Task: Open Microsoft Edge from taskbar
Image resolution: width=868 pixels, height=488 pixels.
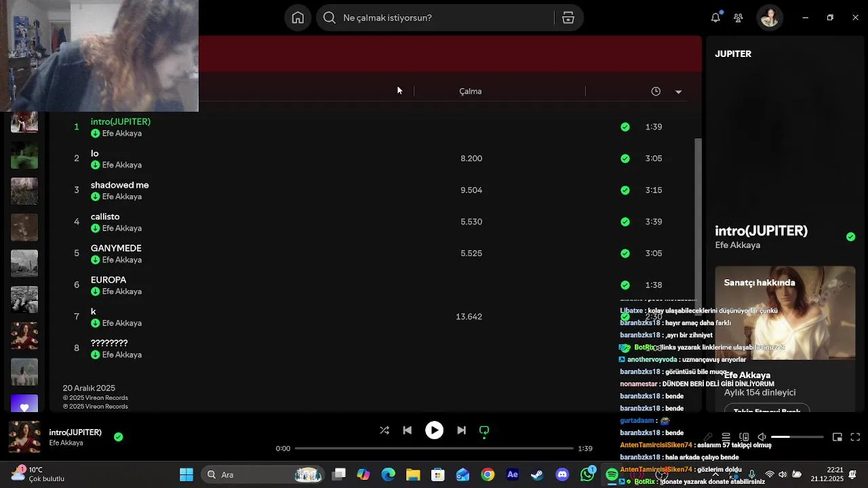Action: tap(388, 474)
